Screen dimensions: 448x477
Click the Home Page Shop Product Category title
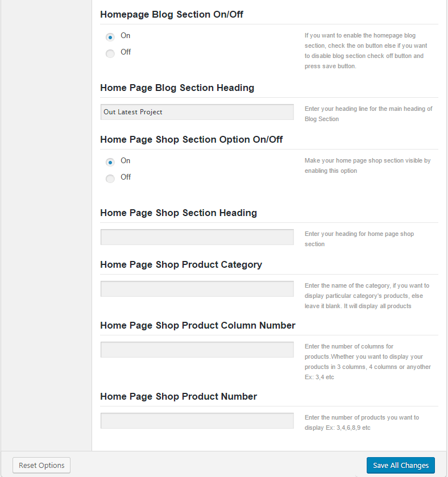181,264
